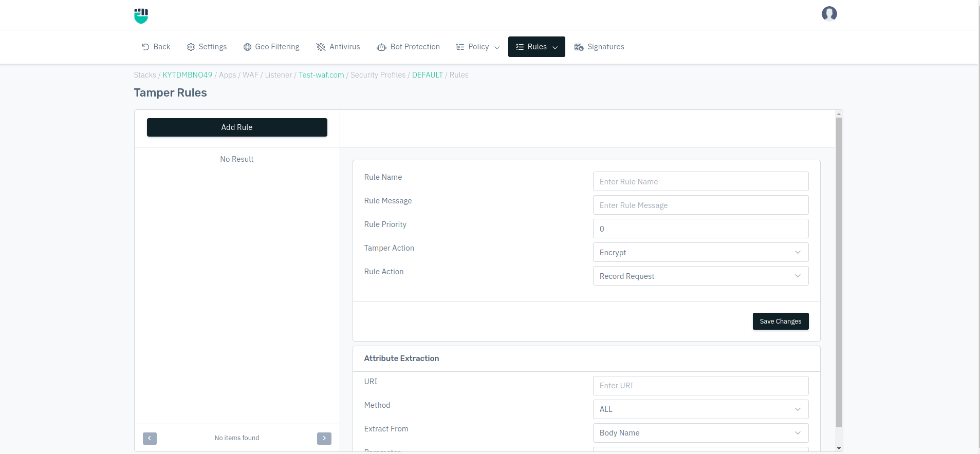Image resolution: width=980 pixels, height=454 pixels.
Task: Click the Back arrow icon
Action: (145, 47)
